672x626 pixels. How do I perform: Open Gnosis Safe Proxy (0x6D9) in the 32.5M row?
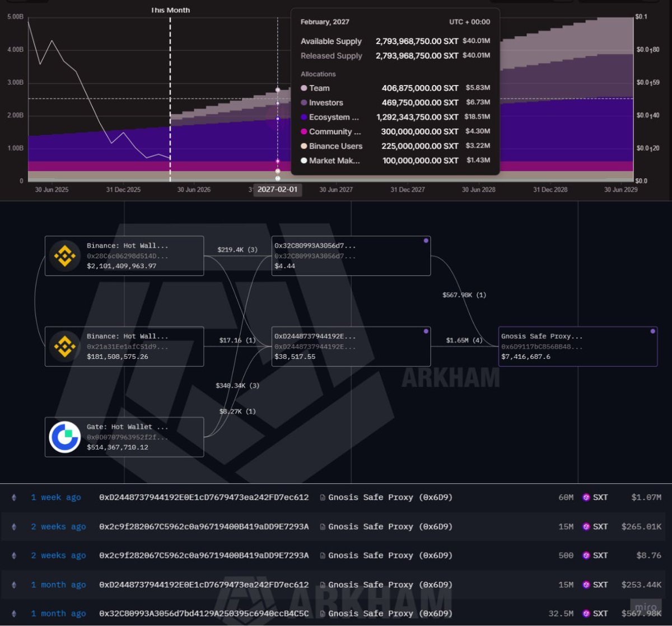390,614
